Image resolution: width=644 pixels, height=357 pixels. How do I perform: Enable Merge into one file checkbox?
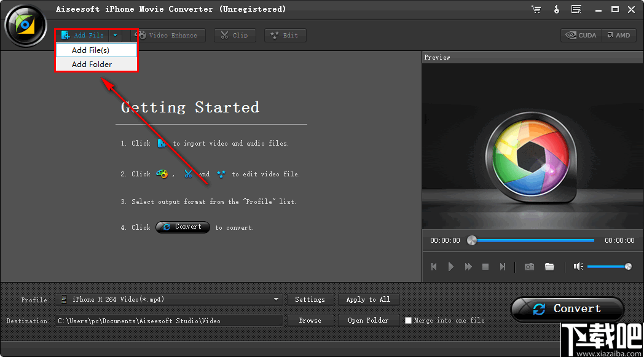pyautogui.click(x=408, y=320)
